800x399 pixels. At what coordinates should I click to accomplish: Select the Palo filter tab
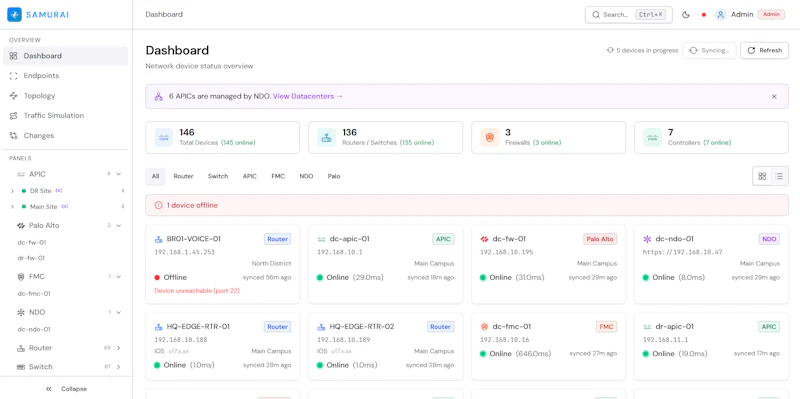point(334,176)
